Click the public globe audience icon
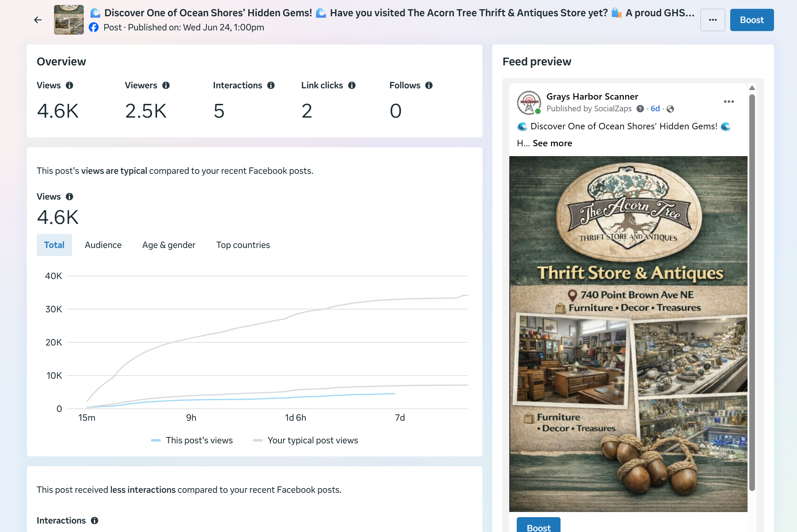797x532 pixels. 670,109
